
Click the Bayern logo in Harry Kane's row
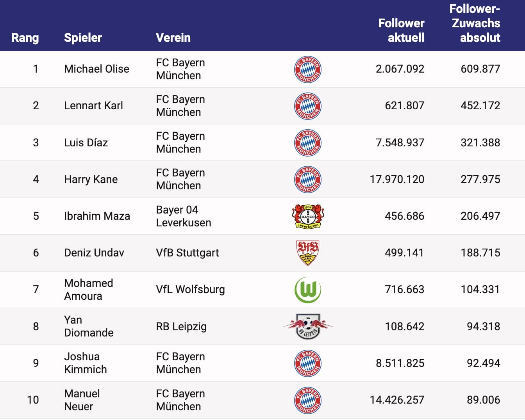click(x=307, y=180)
